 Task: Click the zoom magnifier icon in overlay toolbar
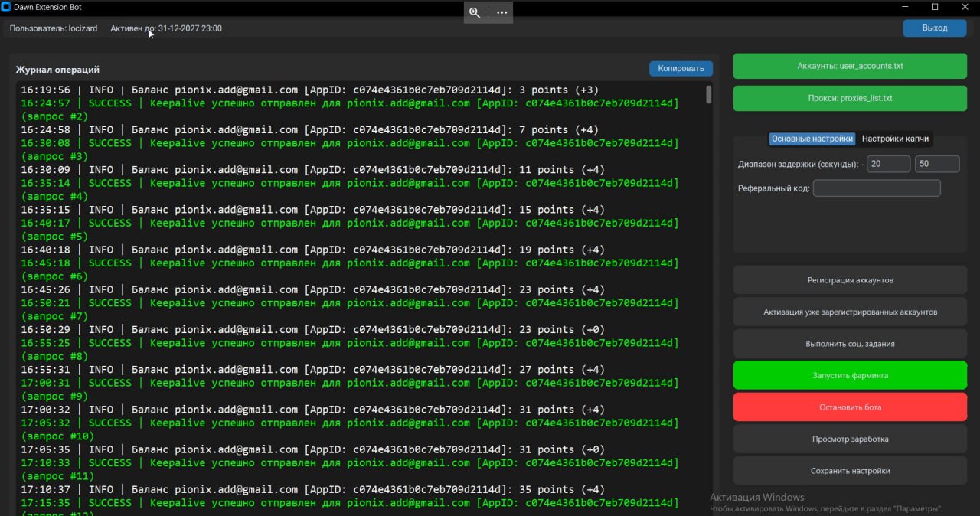coord(475,13)
